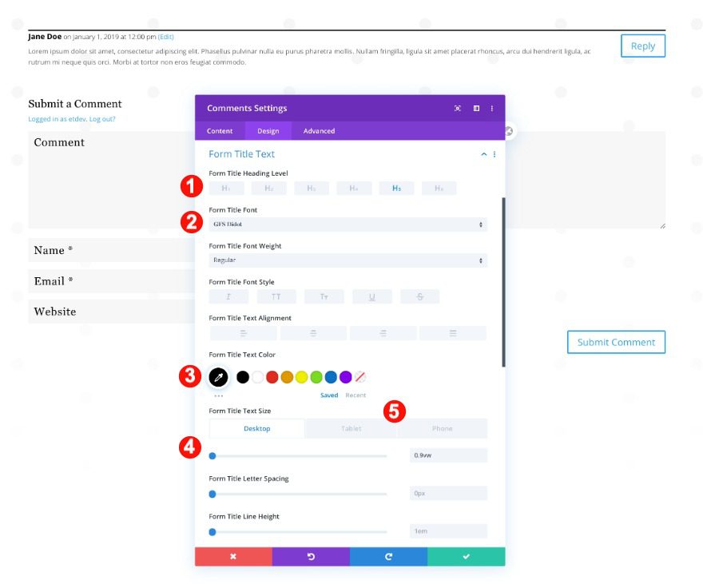Click the Website input field
The width and height of the screenshot is (703, 588).
pos(112,312)
